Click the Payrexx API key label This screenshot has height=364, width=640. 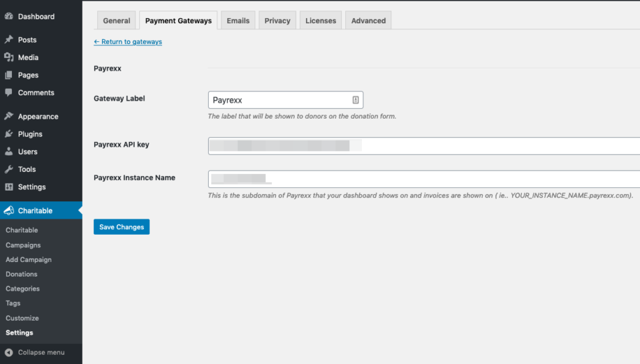click(x=121, y=145)
